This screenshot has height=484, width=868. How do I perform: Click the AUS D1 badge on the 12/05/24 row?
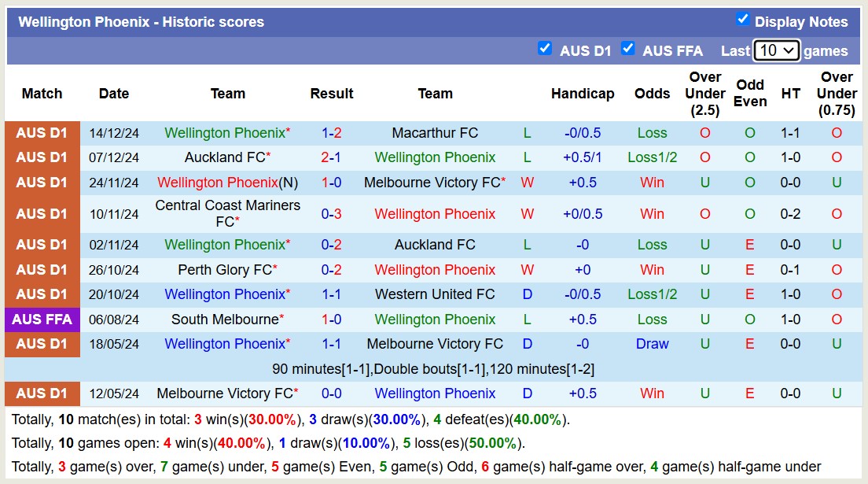click(x=42, y=393)
